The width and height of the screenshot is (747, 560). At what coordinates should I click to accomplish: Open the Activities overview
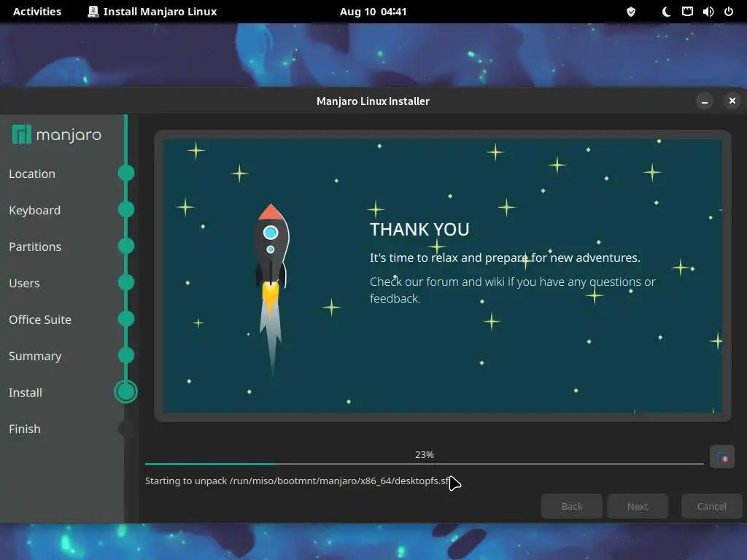[36, 12]
